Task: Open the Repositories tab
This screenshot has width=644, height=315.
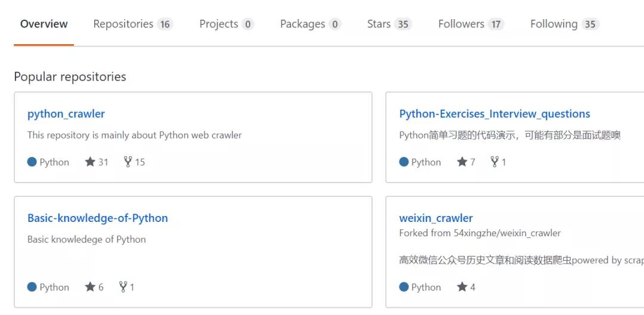Action: (x=123, y=24)
